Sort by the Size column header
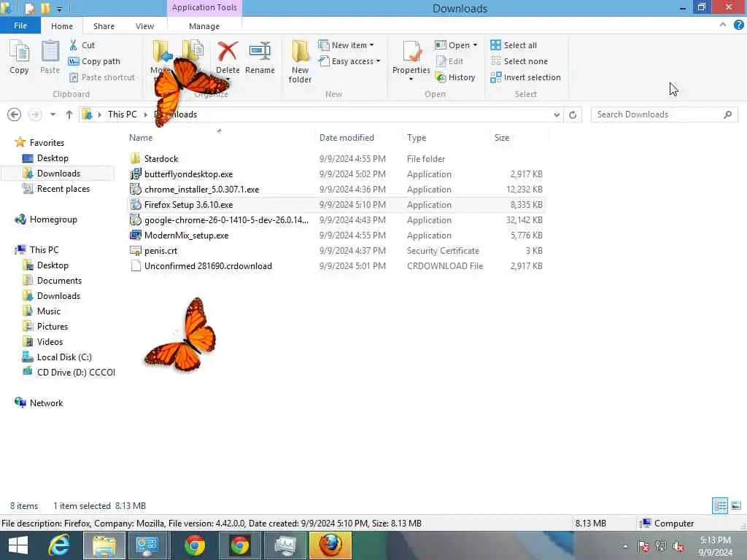 pyautogui.click(x=519, y=138)
